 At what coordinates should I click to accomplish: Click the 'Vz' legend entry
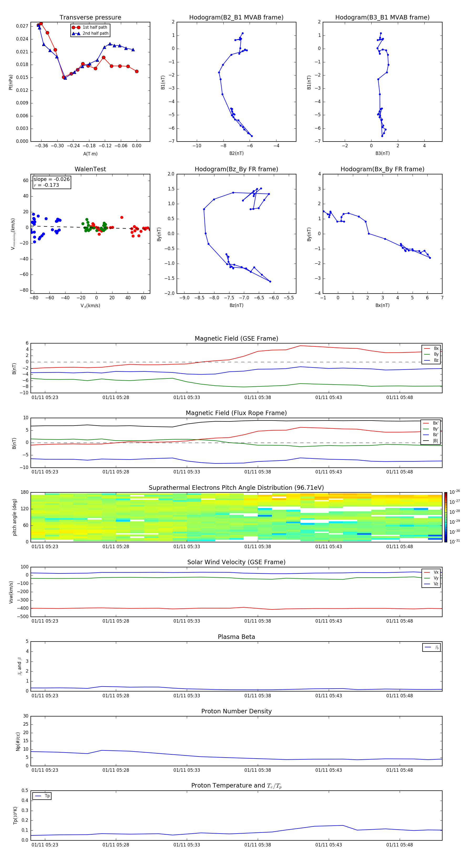point(431,584)
